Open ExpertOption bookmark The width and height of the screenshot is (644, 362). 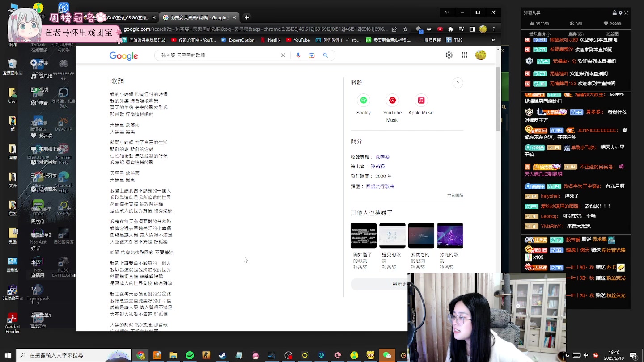[238, 40]
